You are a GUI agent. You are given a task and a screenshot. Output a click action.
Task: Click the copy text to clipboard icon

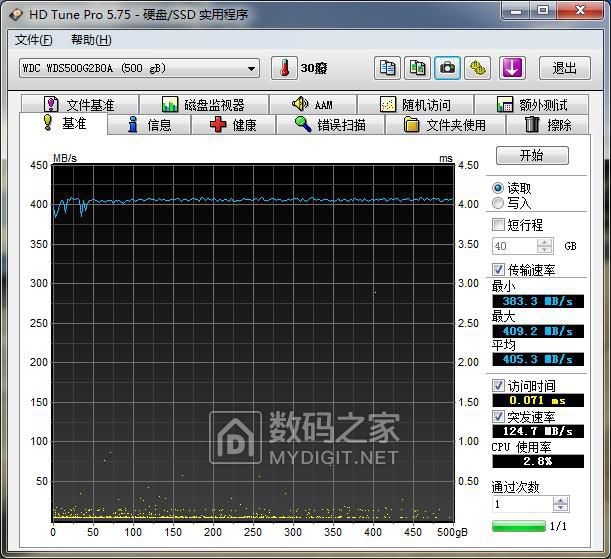[387, 68]
